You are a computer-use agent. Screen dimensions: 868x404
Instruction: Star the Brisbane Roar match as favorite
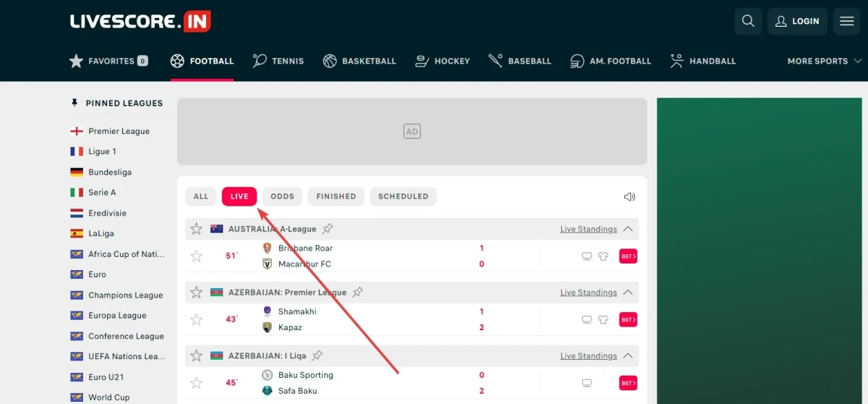[x=196, y=256]
